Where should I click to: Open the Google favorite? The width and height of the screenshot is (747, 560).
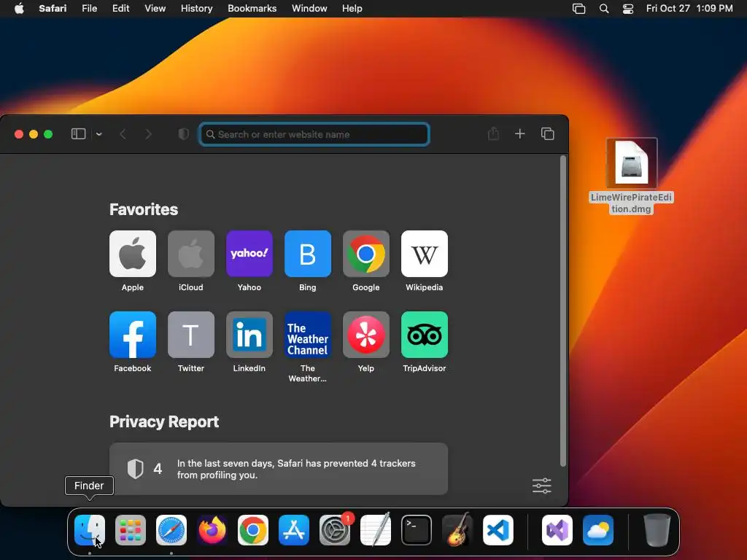[x=366, y=254]
